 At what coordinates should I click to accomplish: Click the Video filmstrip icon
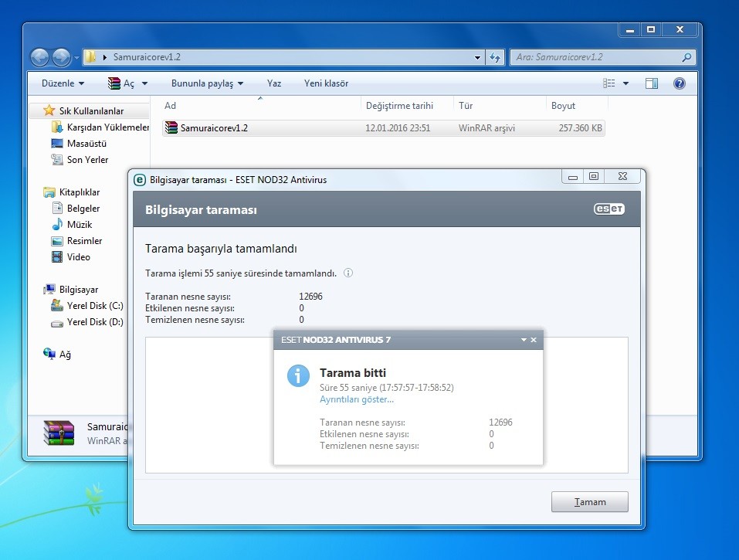(x=57, y=257)
